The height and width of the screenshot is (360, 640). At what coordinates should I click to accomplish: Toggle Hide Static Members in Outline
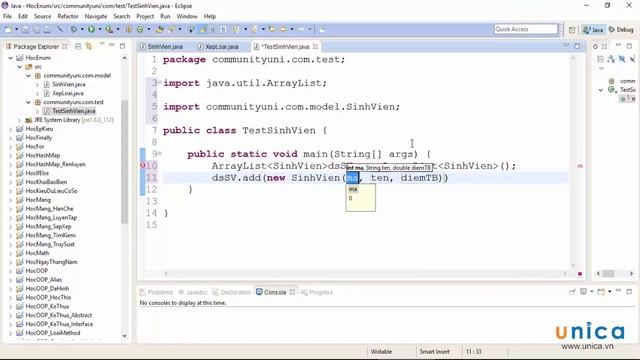[x=632, y=59]
